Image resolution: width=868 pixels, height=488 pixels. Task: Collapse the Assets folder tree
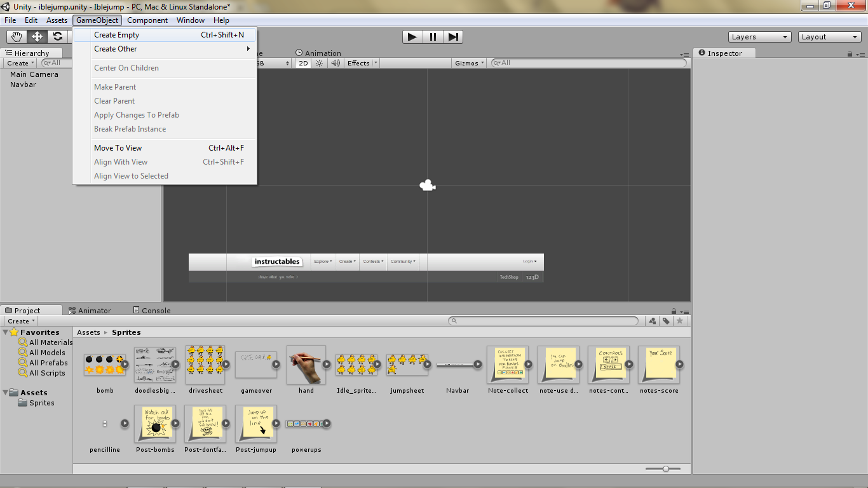point(6,393)
